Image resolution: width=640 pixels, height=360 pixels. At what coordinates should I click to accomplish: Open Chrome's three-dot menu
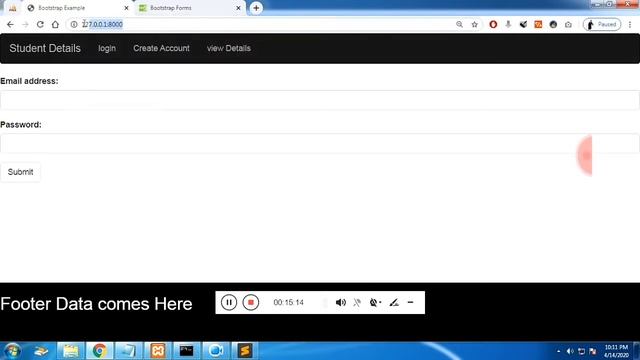[630, 24]
